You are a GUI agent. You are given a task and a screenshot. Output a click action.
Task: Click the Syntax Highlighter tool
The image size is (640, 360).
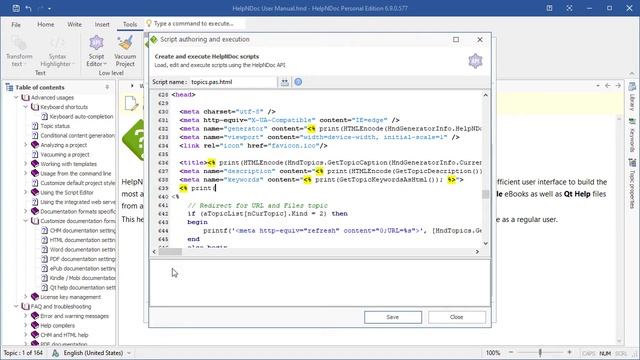57,51
